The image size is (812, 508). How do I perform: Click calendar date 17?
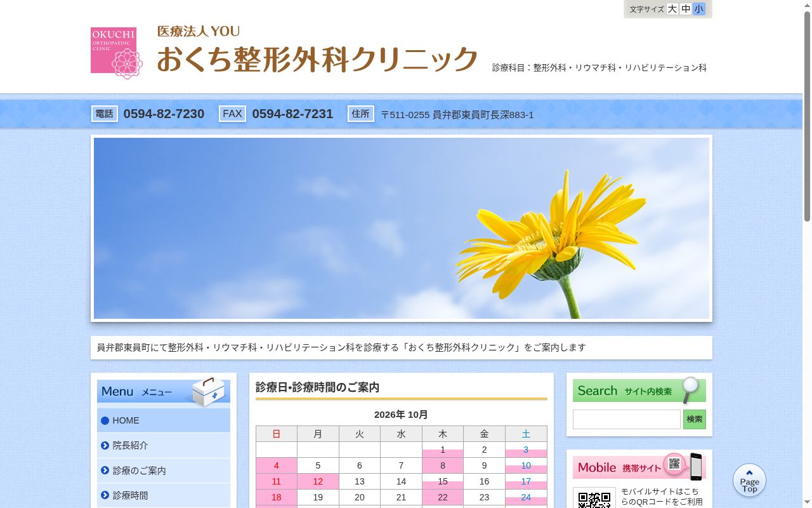(x=526, y=481)
